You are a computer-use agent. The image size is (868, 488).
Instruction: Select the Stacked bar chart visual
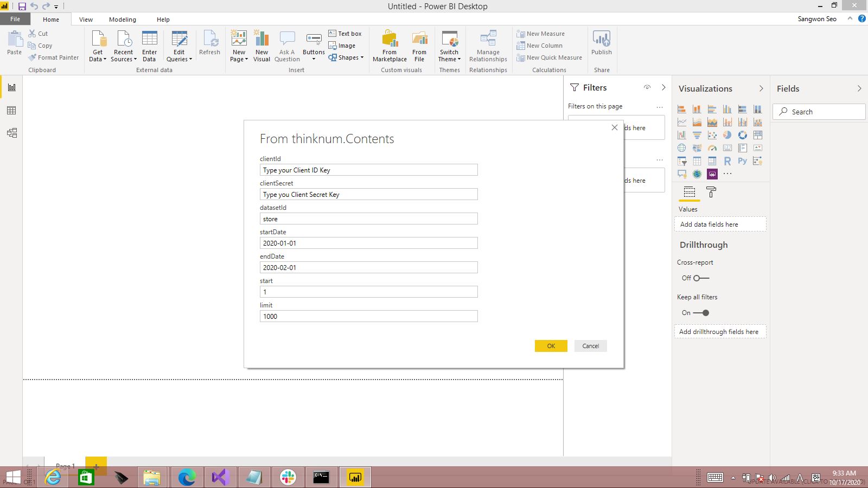[x=682, y=109]
